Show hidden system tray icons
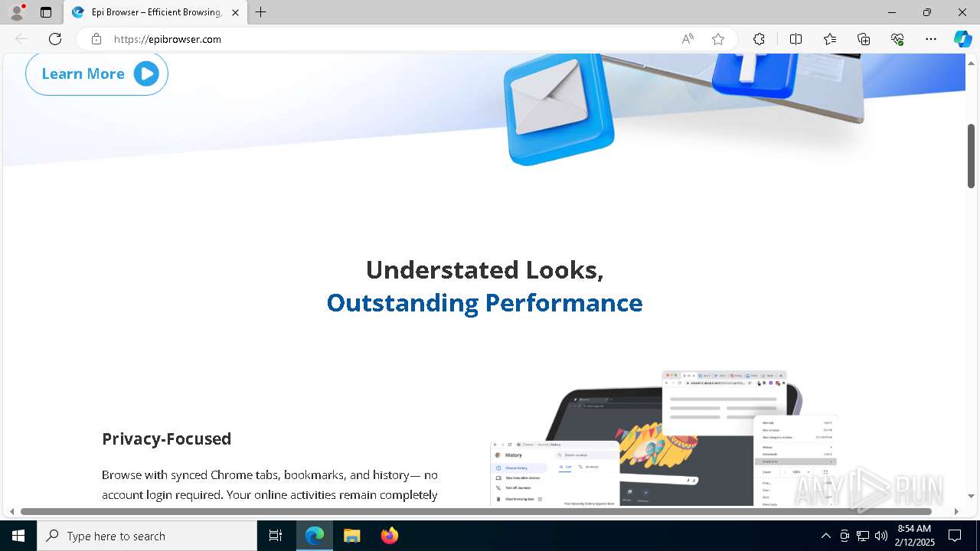Screen dimensions: 980x551 (x=825, y=536)
